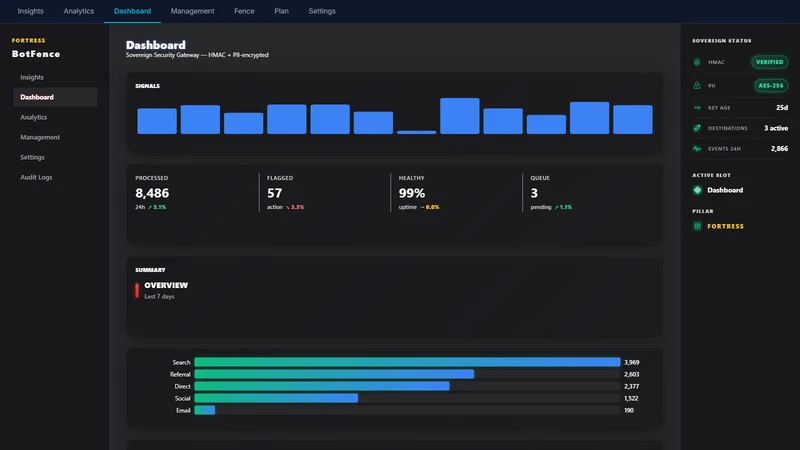Click the Destinations link icon

tap(697, 128)
